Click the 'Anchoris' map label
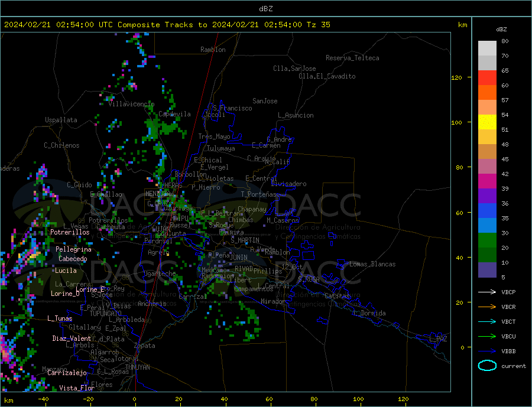This screenshot has width=532, height=407. point(152,304)
